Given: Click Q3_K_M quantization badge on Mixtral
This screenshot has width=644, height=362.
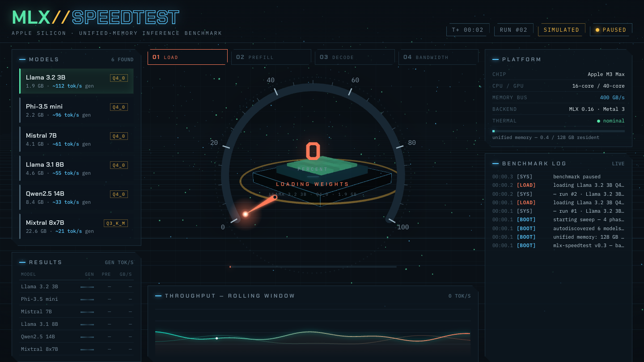Looking at the screenshot, I should [115, 223].
